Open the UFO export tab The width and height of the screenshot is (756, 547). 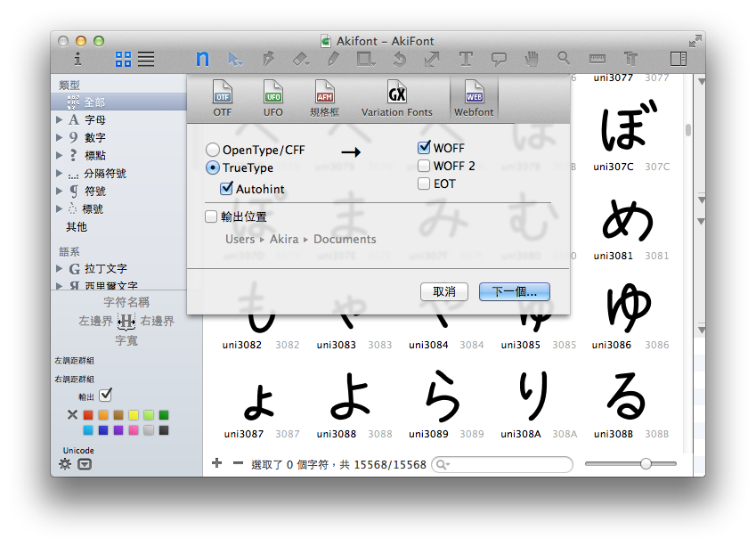click(x=272, y=98)
